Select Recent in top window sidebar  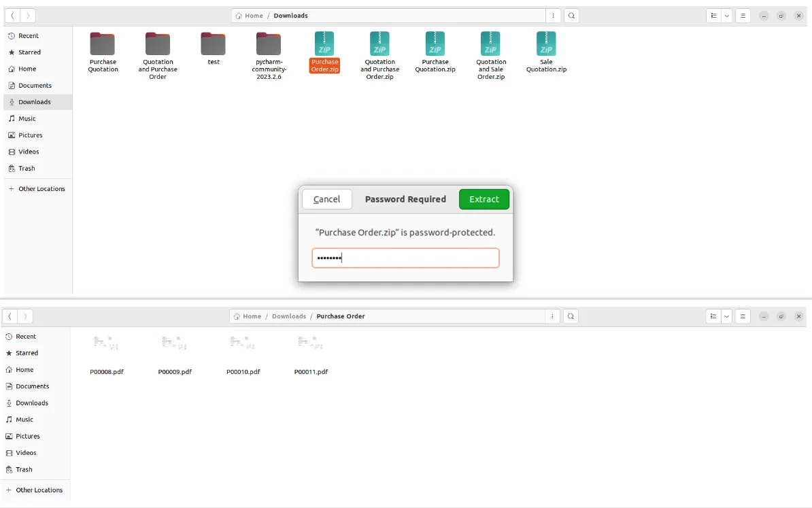(38, 36)
